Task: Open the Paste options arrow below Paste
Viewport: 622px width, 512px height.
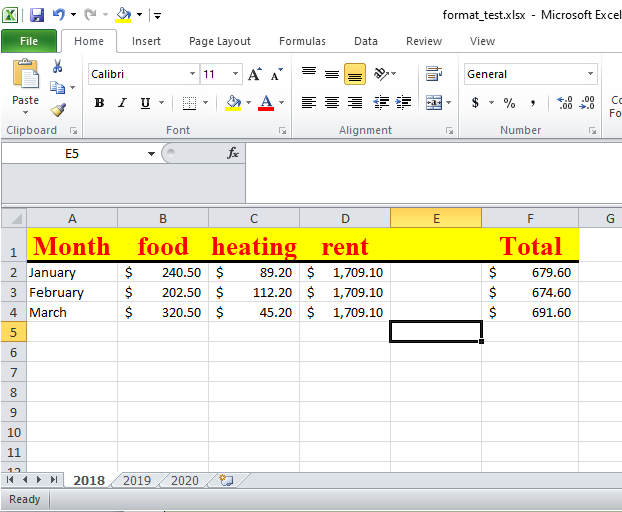Action: pos(25,113)
